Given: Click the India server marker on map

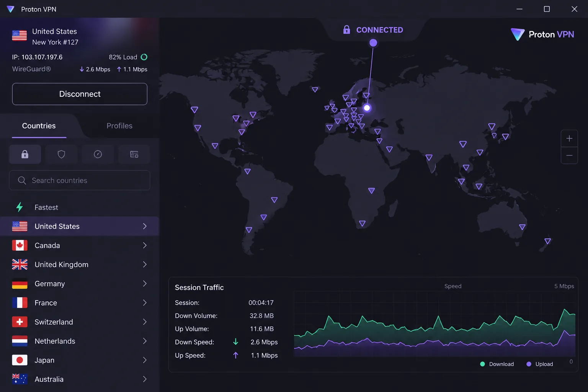Looking at the screenshot, I should point(429,158).
